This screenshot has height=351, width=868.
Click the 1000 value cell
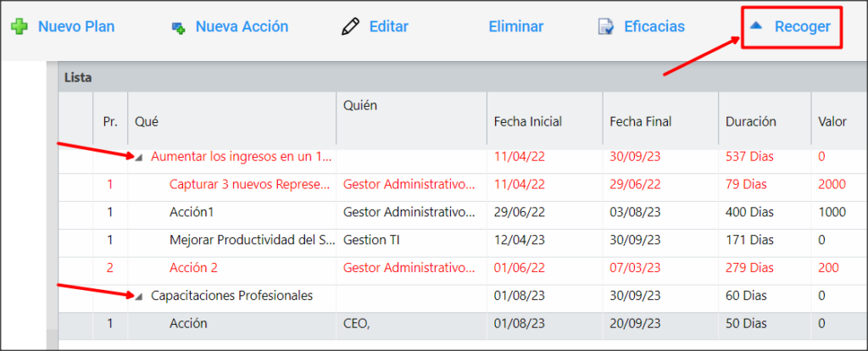pos(832,213)
